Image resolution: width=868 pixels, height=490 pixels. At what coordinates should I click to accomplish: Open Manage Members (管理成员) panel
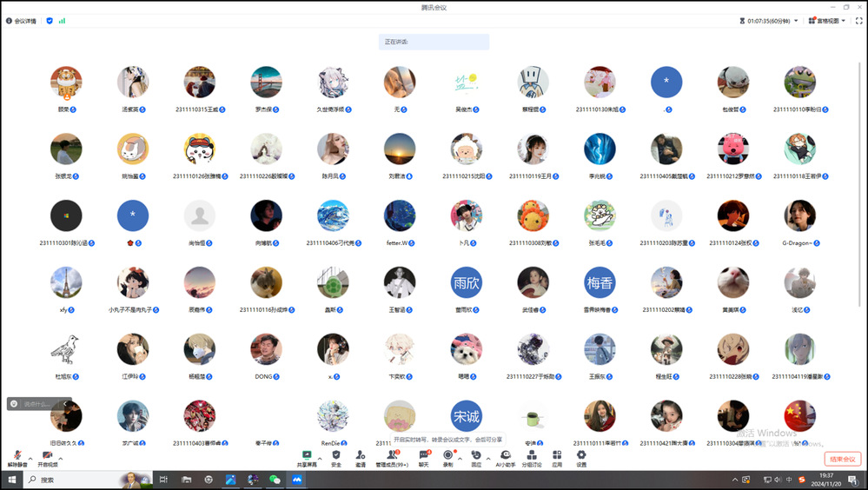click(x=392, y=456)
